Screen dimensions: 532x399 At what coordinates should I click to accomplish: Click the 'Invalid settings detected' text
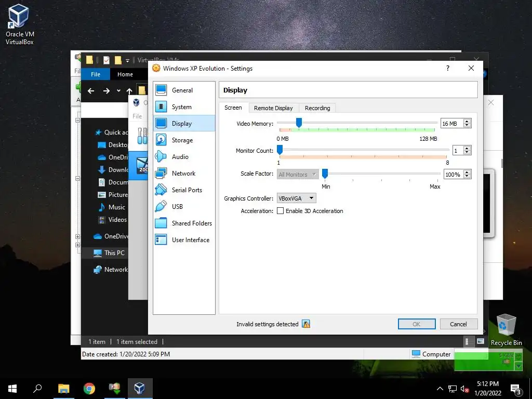pyautogui.click(x=268, y=324)
